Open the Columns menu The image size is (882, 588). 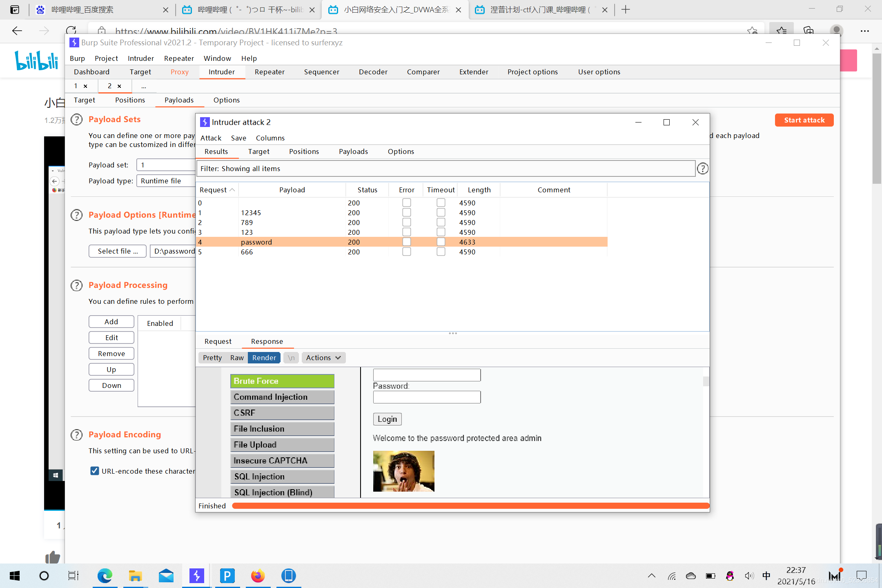click(x=270, y=138)
